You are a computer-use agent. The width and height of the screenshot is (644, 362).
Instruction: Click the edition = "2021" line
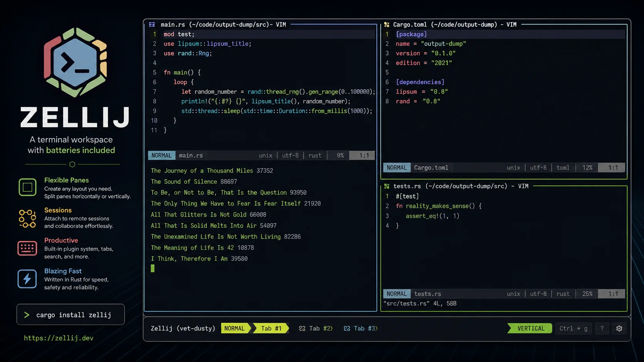[424, 63]
